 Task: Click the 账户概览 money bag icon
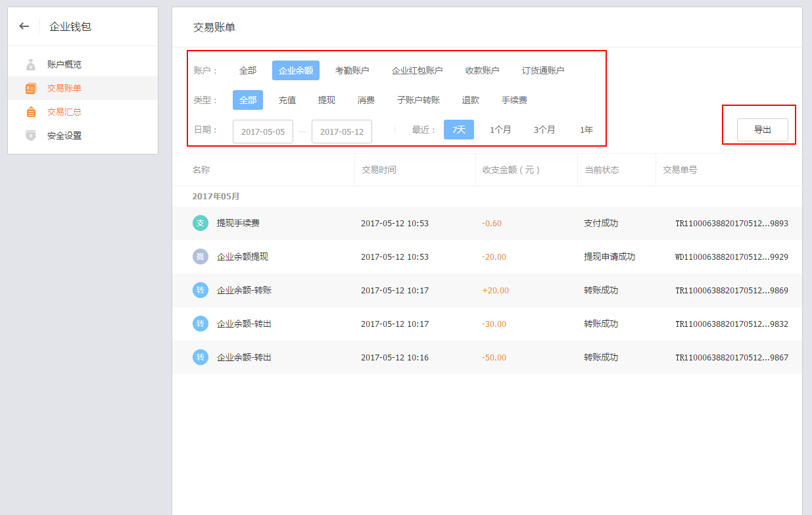(31, 64)
